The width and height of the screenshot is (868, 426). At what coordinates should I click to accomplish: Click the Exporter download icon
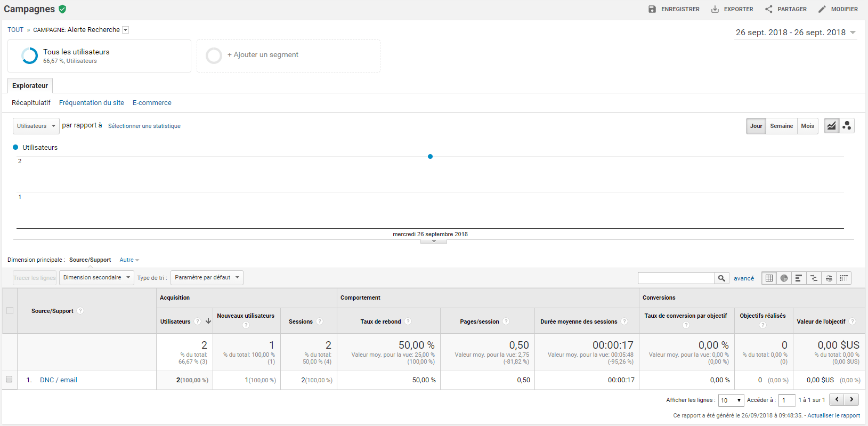tap(715, 9)
